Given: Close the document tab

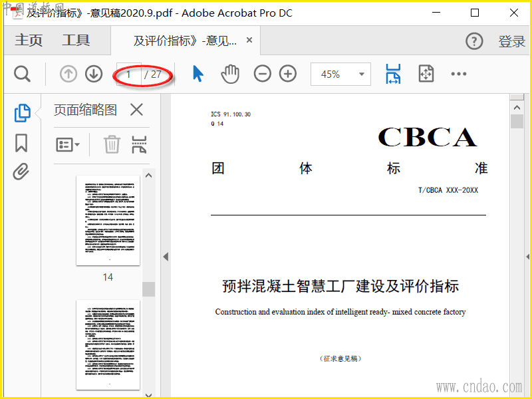Looking at the screenshot, I should [249, 40].
